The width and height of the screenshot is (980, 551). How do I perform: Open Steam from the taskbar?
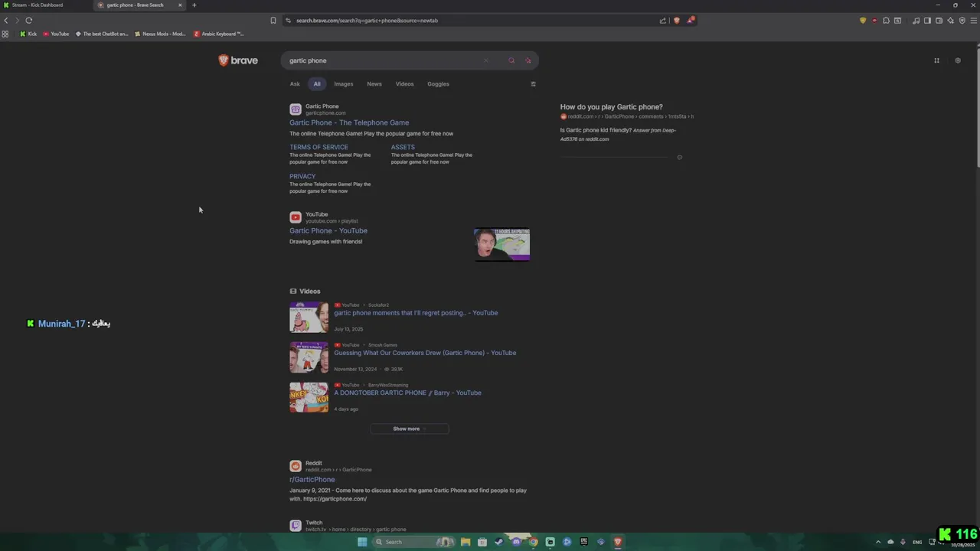tap(499, 542)
